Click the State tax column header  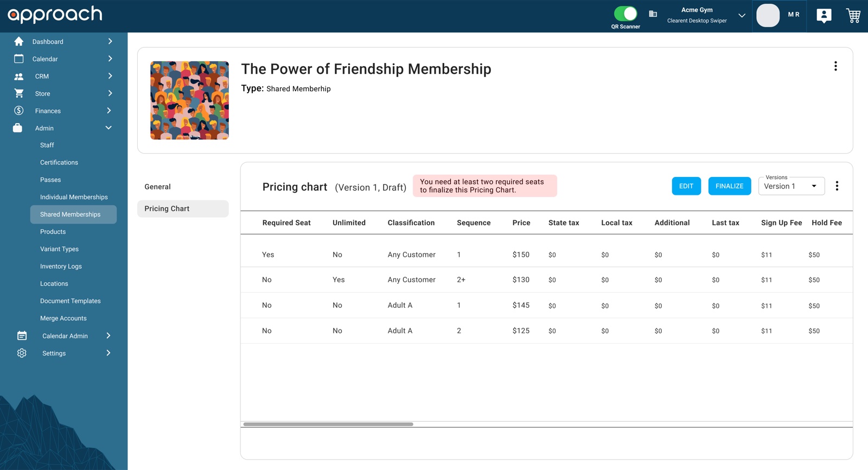(564, 223)
